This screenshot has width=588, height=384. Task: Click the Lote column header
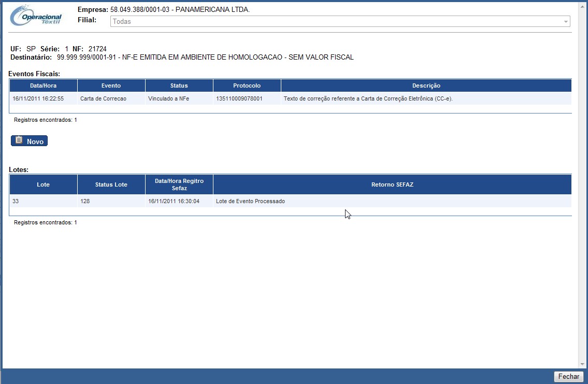pos(43,184)
